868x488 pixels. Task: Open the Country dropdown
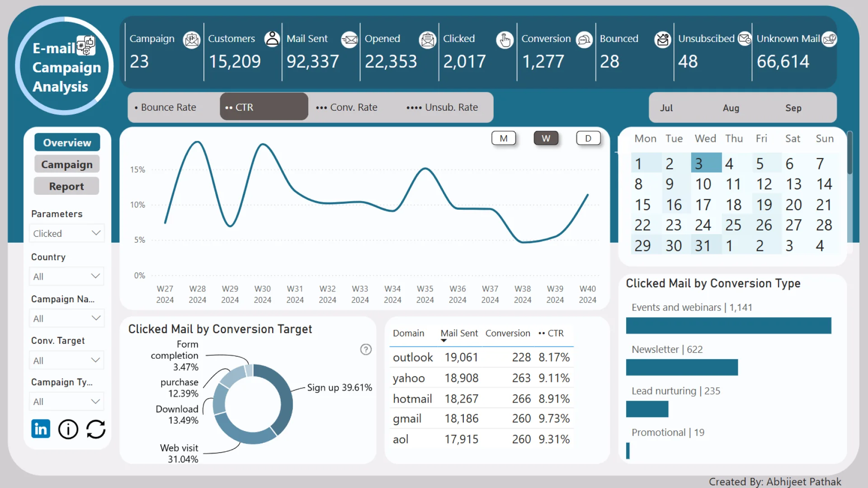(x=66, y=276)
